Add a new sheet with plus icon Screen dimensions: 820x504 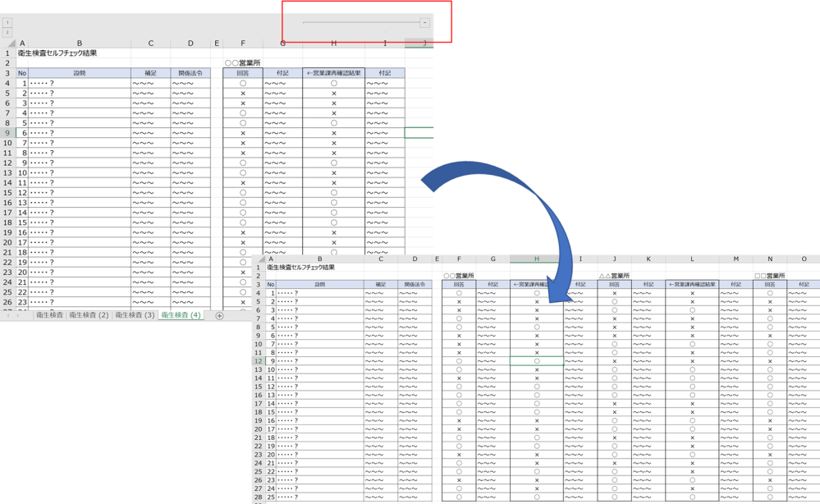(x=219, y=315)
